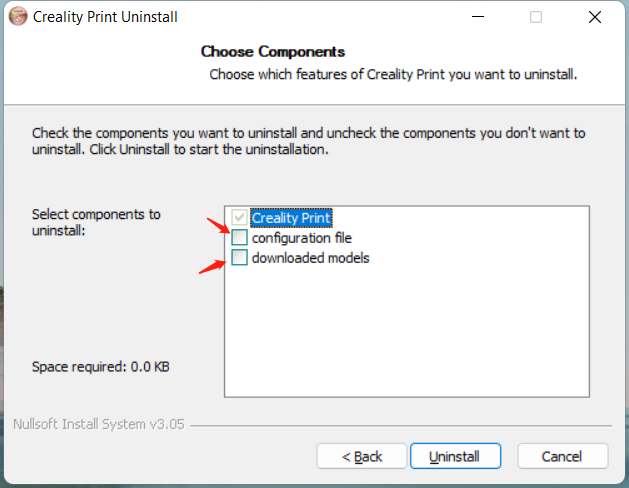
Task: Enable the downloaded models checkbox
Action: 239,257
